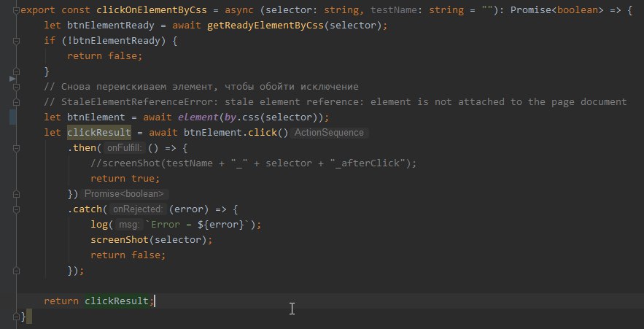The width and height of the screenshot is (644, 329).
Task: Click the commented-out screenShot(testName…) line
Action: point(253,163)
